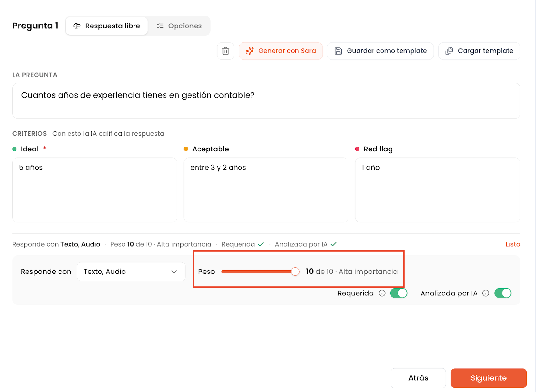Click the Listo link
This screenshot has height=392, width=536.
pos(513,244)
